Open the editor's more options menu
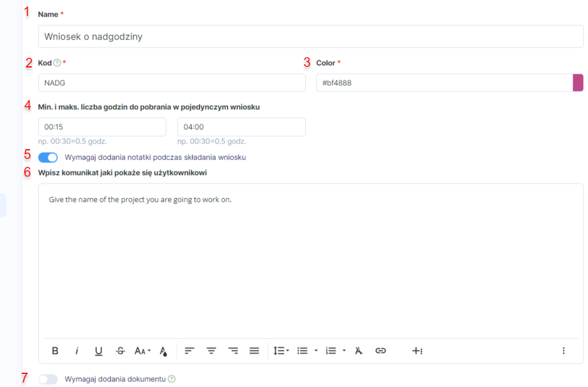Viewport: 588px width, 387px height. (563, 350)
